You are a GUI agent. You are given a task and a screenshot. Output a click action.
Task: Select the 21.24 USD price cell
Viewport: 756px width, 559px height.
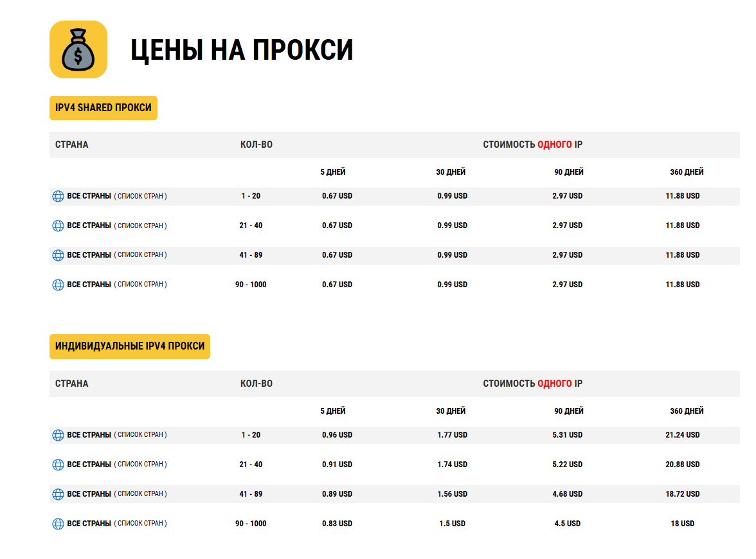point(682,435)
